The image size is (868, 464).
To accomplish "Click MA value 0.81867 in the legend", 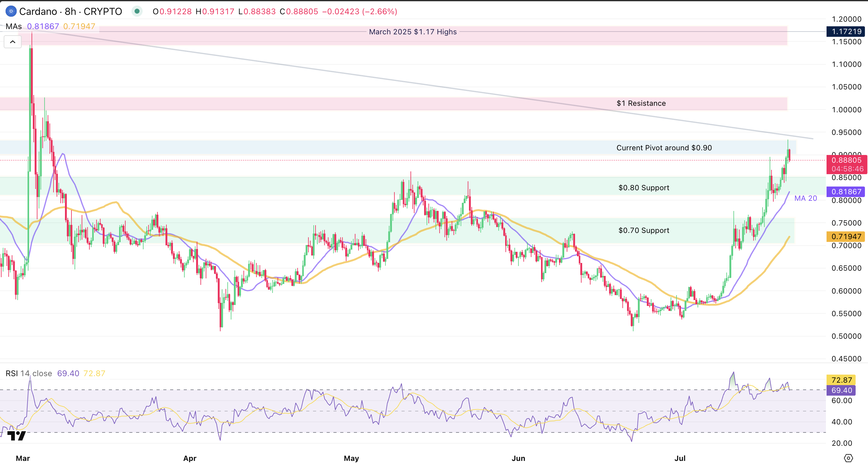I will pyautogui.click(x=43, y=26).
